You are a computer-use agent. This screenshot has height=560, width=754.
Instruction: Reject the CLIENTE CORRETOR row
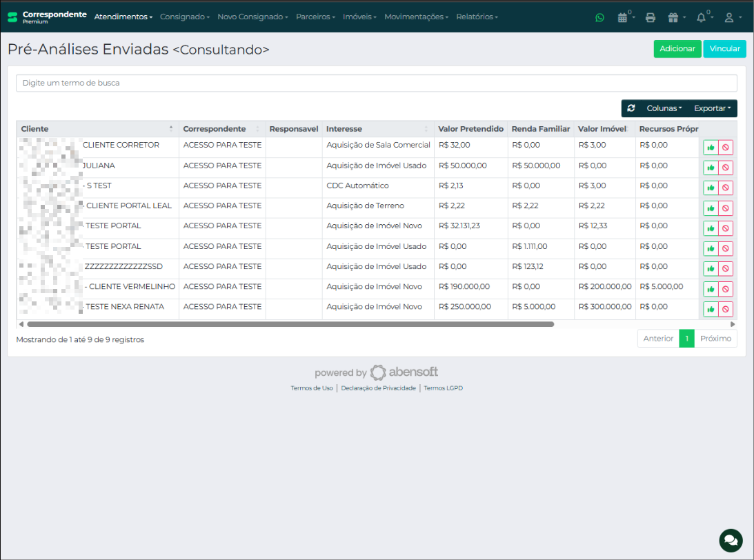click(x=726, y=148)
